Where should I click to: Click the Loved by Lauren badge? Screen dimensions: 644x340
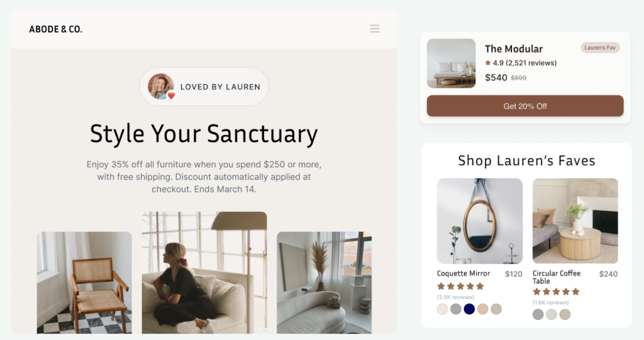coord(204,87)
